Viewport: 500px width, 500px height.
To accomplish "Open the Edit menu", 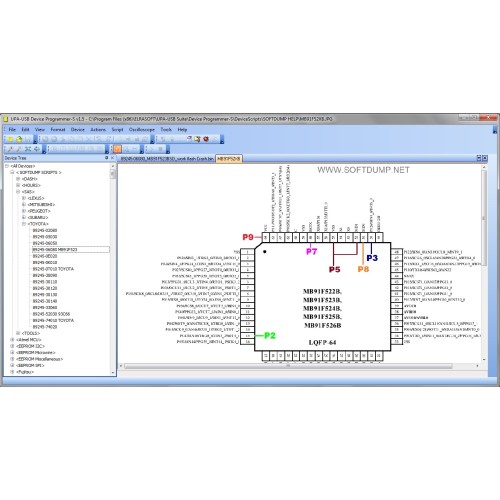I will click(x=25, y=129).
